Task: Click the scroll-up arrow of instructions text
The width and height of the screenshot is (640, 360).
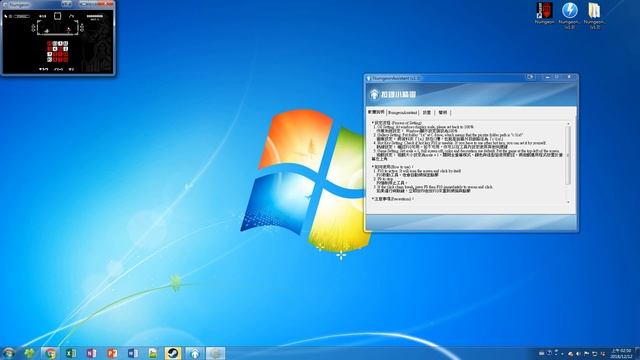Action: pyautogui.click(x=568, y=124)
